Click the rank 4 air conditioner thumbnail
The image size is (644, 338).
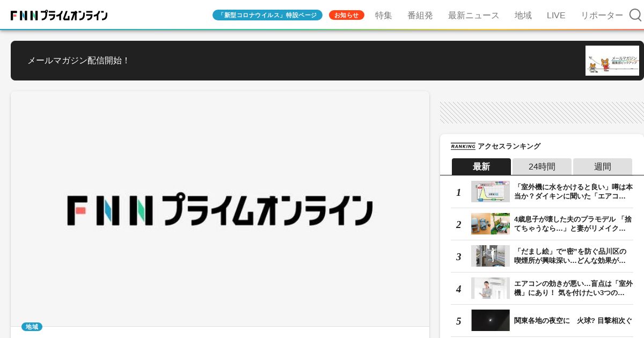pos(491,288)
